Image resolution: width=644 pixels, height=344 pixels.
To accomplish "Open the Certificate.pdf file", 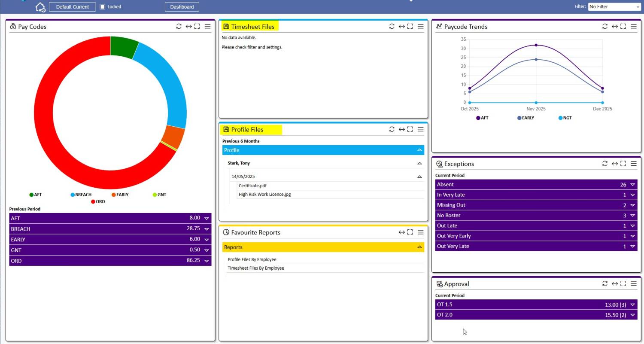I will [252, 186].
